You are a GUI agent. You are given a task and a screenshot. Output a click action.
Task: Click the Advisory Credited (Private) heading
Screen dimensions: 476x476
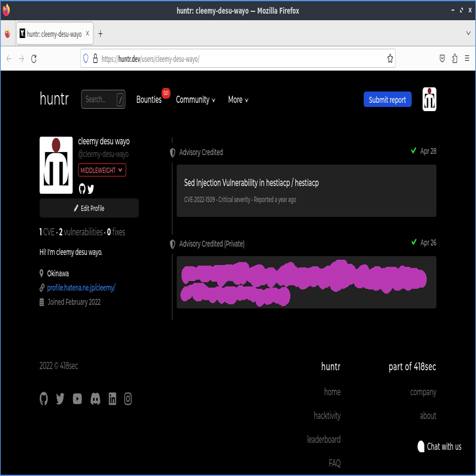pos(212,244)
